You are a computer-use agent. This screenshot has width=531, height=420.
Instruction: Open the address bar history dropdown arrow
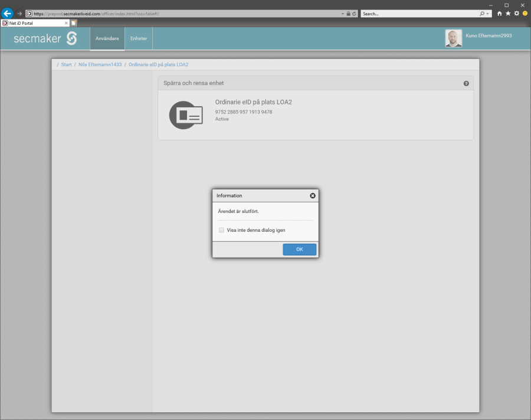[x=343, y=14]
